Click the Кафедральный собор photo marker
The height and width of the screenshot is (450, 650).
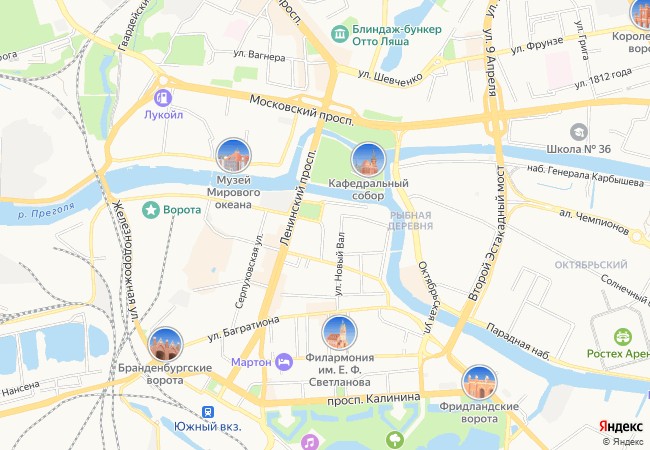(368, 160)
